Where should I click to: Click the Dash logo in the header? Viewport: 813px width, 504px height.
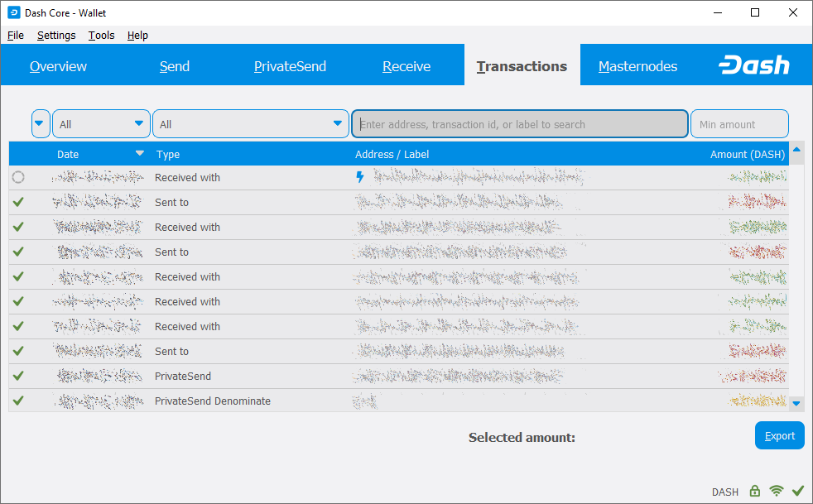[x=754, y=65]
